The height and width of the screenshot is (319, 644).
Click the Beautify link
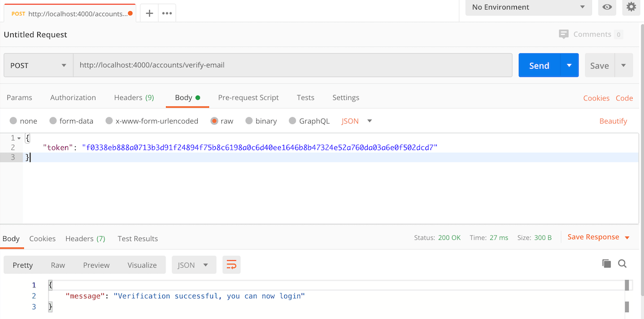(613, 121)
